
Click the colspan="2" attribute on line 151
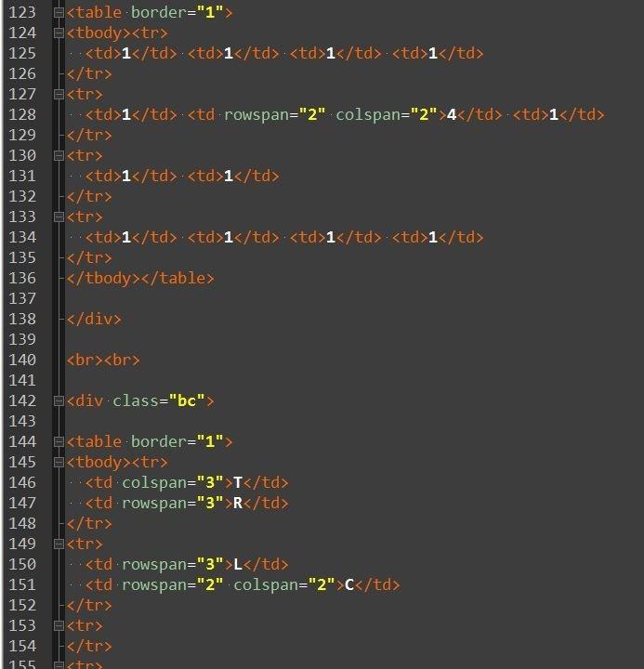coord(284,585)
